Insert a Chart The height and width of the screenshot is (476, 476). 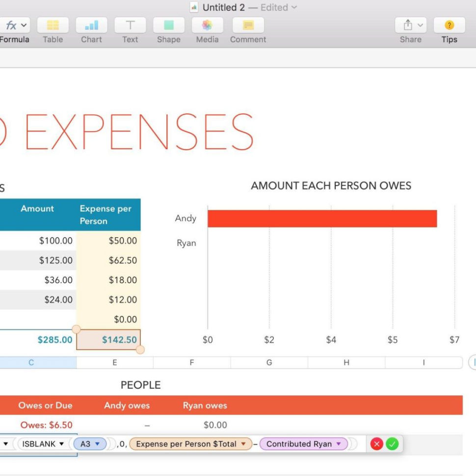[x=91, y=25]
